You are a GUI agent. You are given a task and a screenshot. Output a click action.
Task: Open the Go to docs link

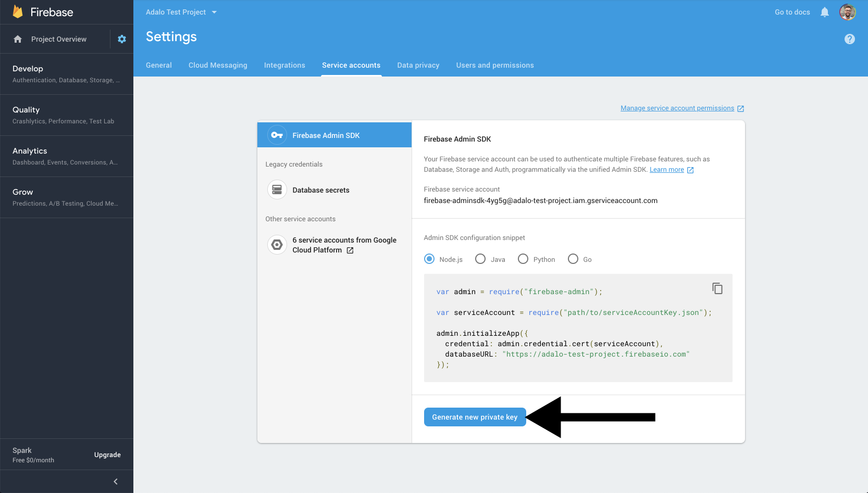click(792, 12)
